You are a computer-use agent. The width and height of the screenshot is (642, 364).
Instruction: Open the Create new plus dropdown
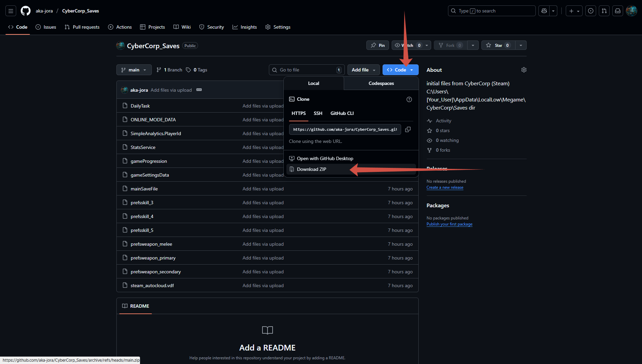pyautogui.click(x=574, y=11)
